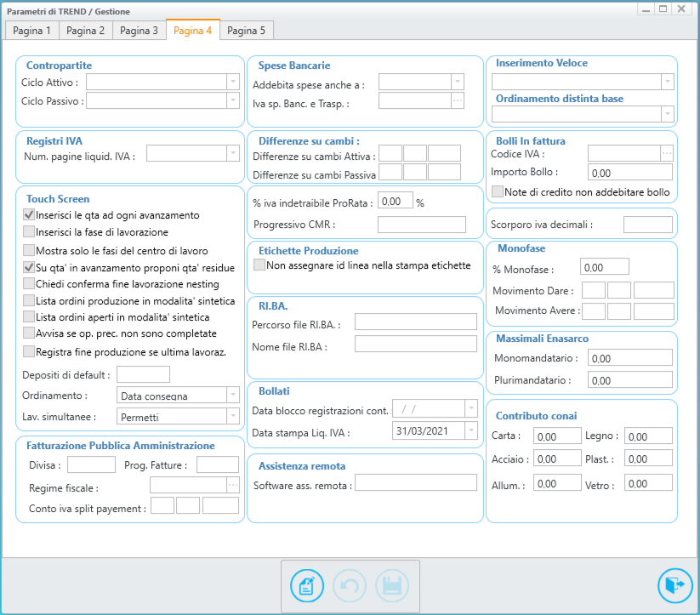Click the save floppy disk icon
This screenshot has height=615, width=700.
point(392,585)
